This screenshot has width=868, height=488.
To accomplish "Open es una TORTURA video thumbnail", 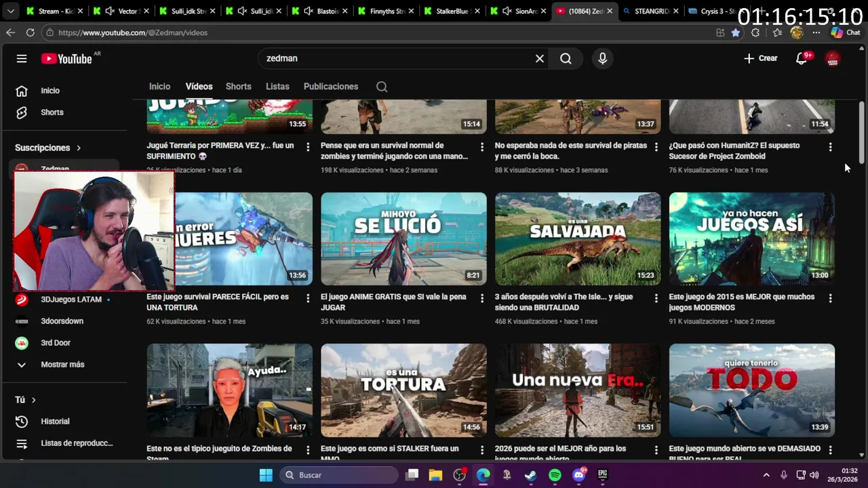I will (x=403, y=390).
